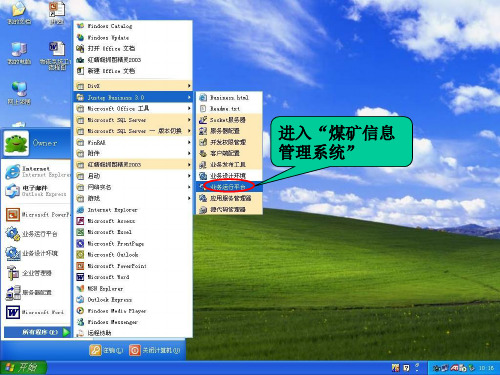Screen dimensions: 500x375
Task: Open Windows Update in programs menu
Action: pyautogui.click(x=133, y=37)
